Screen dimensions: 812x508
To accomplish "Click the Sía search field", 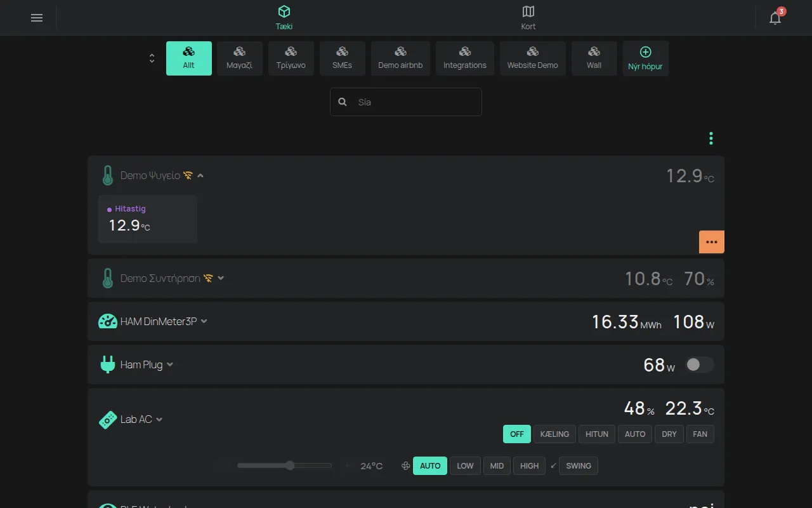I will click(406, 102).
